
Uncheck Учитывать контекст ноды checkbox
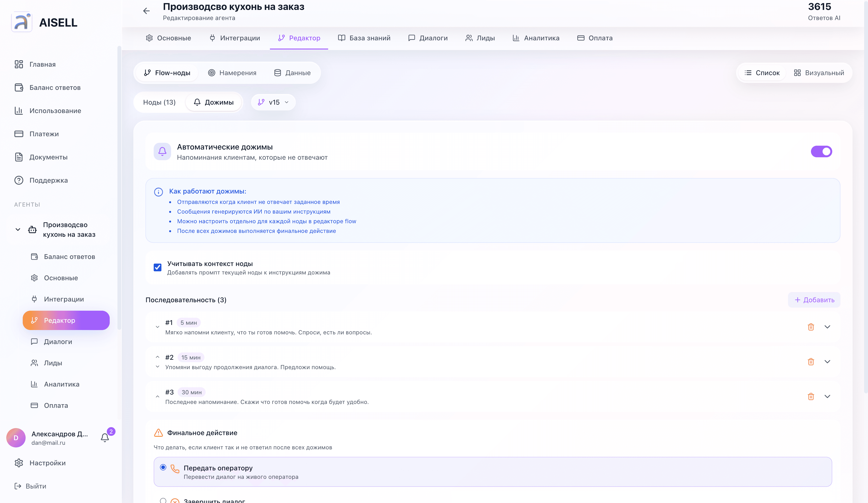(x=157, y=267)
